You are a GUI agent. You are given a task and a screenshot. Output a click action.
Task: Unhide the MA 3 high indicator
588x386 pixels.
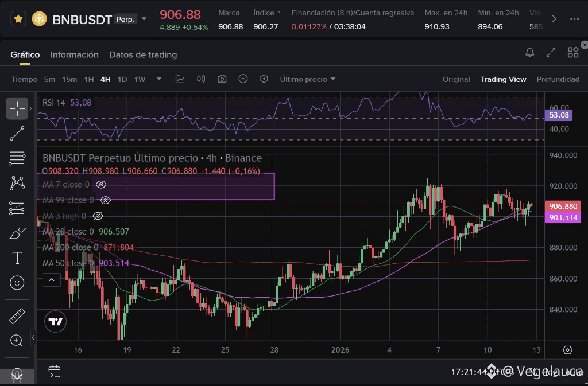(98, 216)
